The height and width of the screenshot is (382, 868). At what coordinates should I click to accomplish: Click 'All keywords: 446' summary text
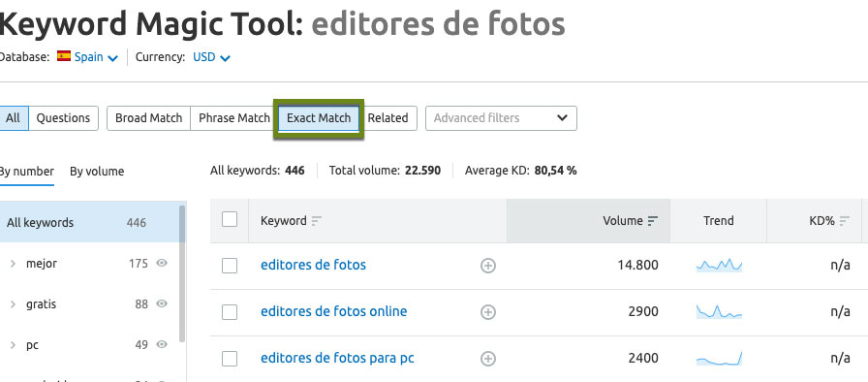point(258,171)
